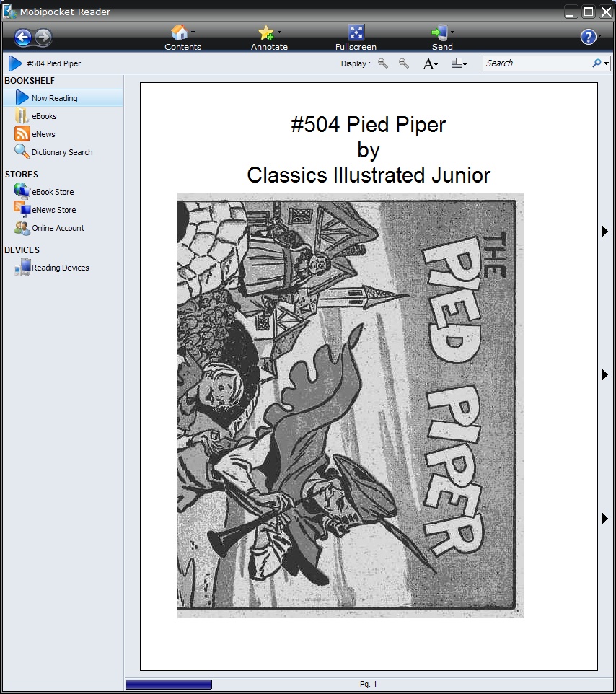Click the middle next-page arrow at right edge
The height and width of the screenshot is (694, 616).
point(604,375)
